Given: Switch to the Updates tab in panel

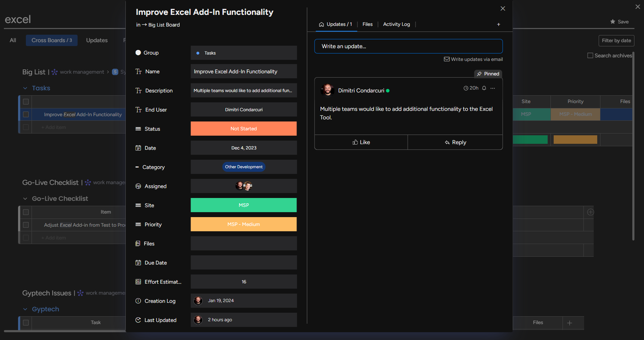Looking at the screenshot, I should [336, 24].
